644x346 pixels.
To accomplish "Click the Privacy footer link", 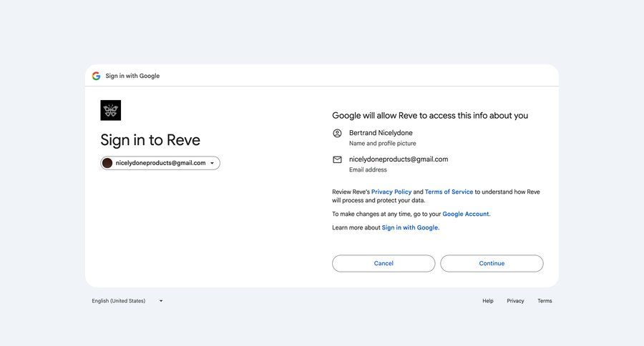I will pos(515,301).
